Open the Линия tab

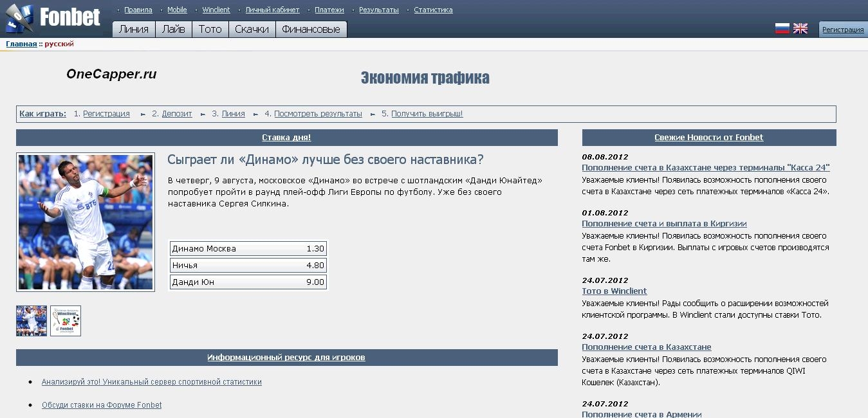[x=134, y=29]
